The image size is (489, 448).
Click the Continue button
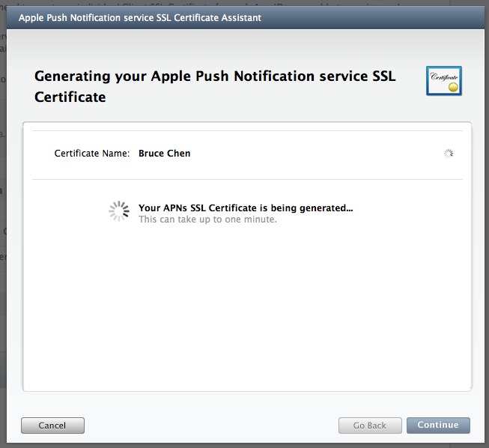(438, 426)
